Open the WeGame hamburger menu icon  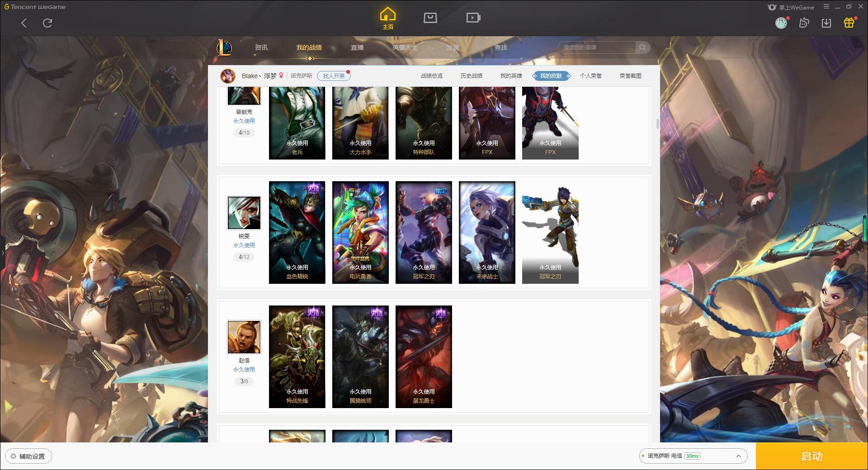point(826,7)
